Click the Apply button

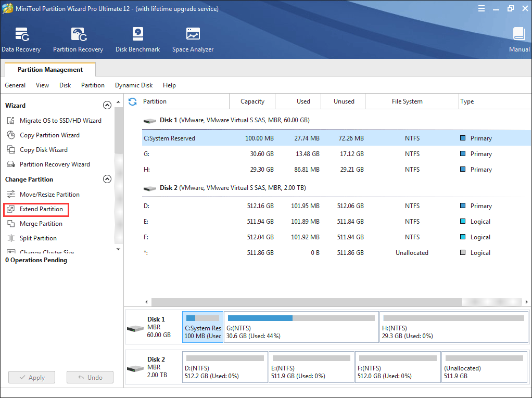pyautogui.click(x=32, y=377)
